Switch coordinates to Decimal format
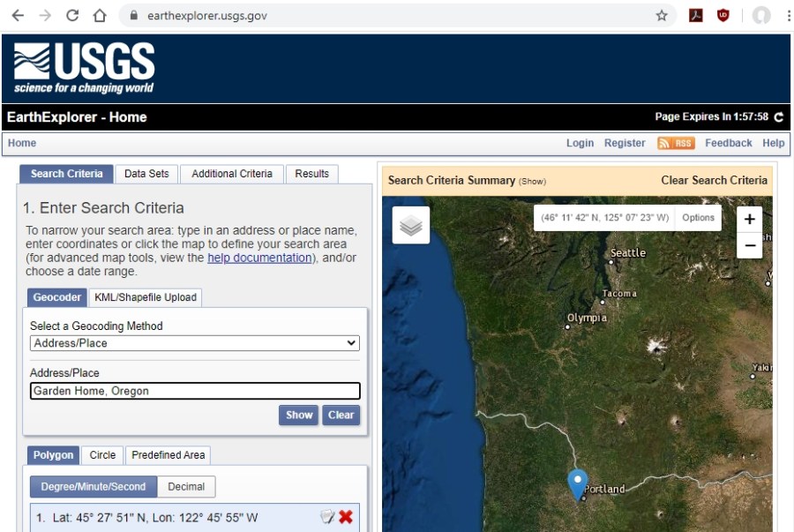794x532 pixels. [185, 486]
